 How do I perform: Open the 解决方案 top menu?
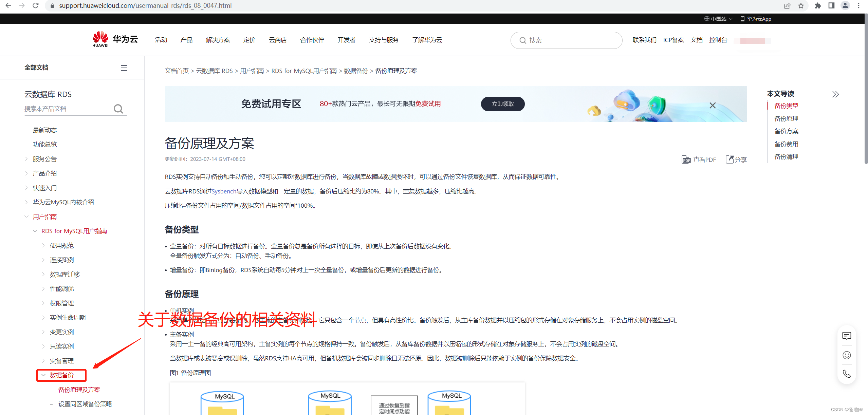[218, 40]
